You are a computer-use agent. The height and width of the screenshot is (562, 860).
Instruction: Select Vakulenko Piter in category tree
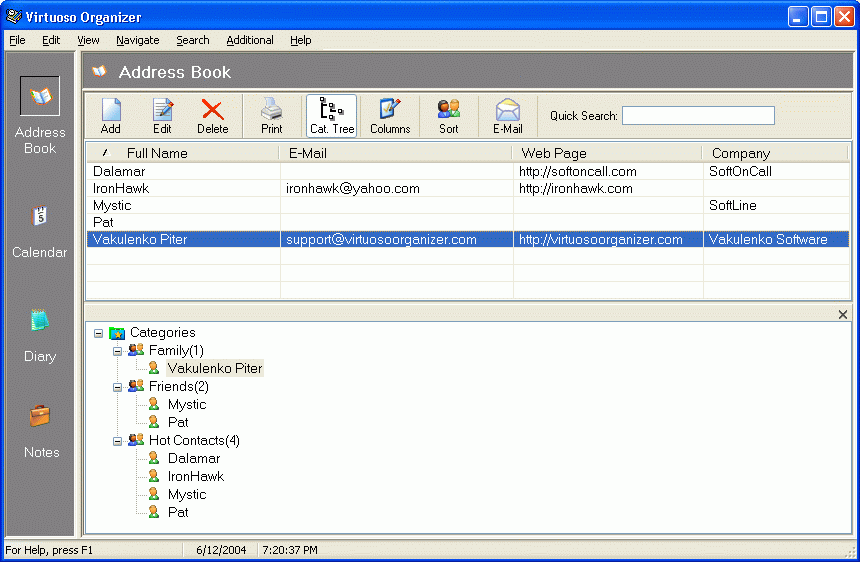[215, 368]
